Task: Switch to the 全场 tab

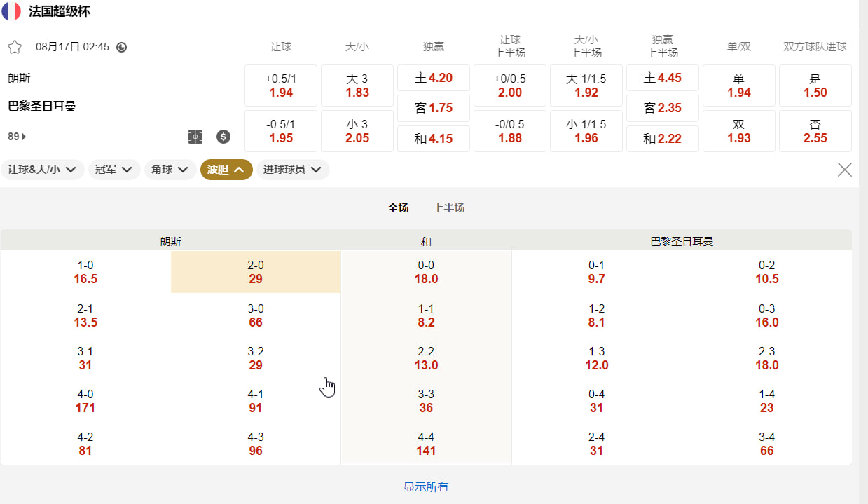Action: click(398, 208)
